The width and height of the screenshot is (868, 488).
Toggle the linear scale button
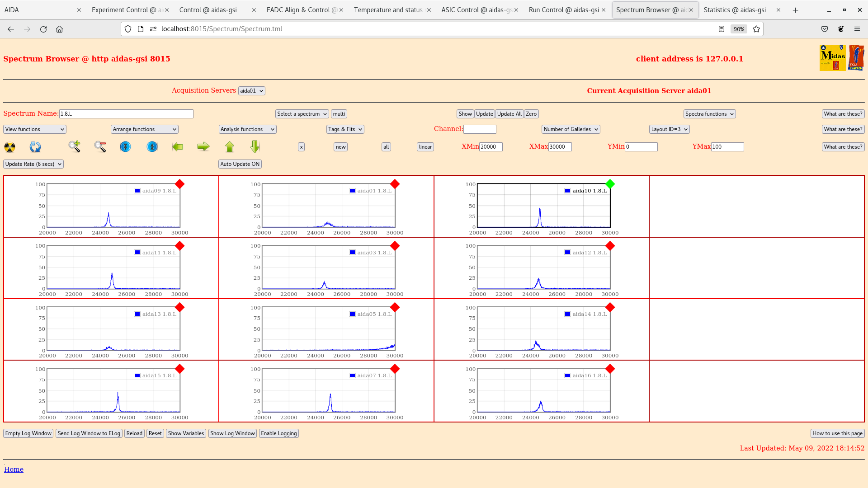[x=425, y=147]
